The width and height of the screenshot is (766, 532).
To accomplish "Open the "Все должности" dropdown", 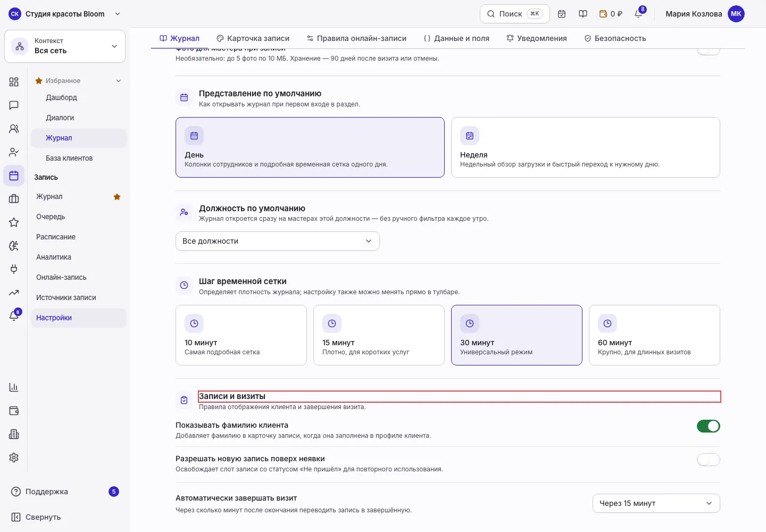I will 278,241.
